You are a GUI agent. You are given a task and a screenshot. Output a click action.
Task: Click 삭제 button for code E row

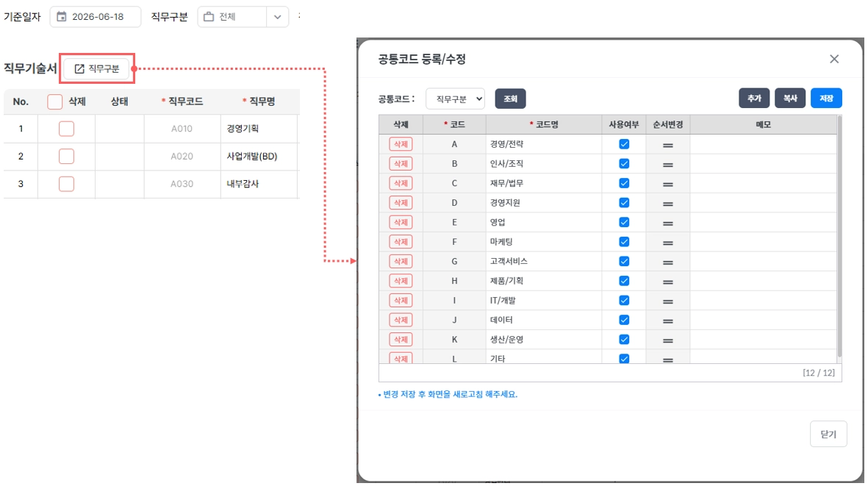coord(401,222)
